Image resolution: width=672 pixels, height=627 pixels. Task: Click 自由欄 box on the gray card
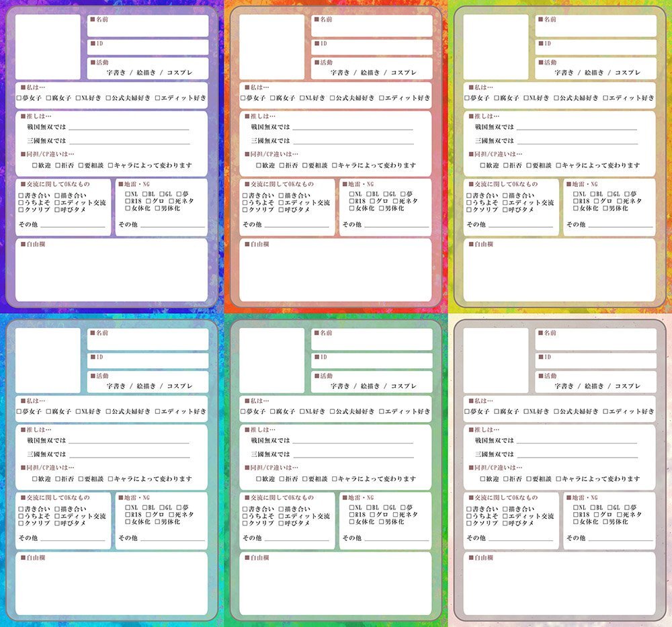pyautogui.click(x=559, y=583)
